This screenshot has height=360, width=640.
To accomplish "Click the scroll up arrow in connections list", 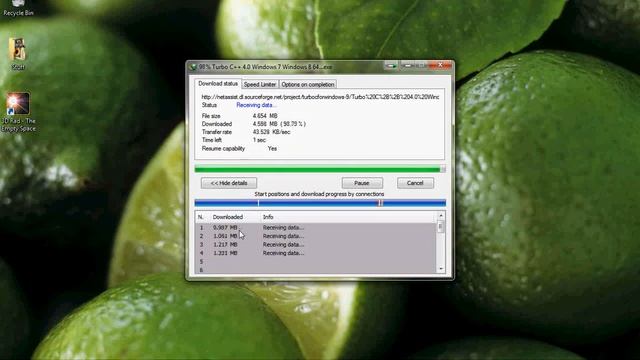I will coord(441,216).
